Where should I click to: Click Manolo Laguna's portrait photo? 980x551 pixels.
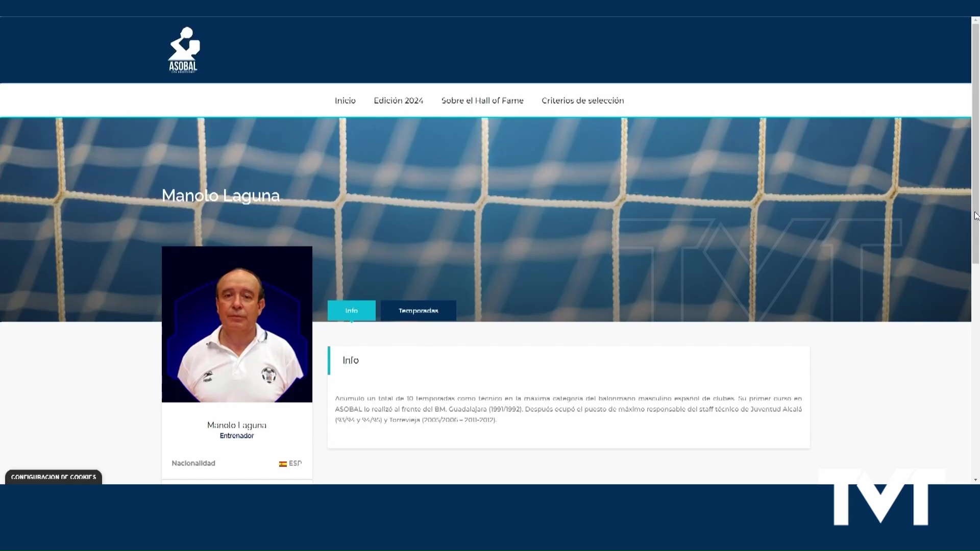pos(237,324)
